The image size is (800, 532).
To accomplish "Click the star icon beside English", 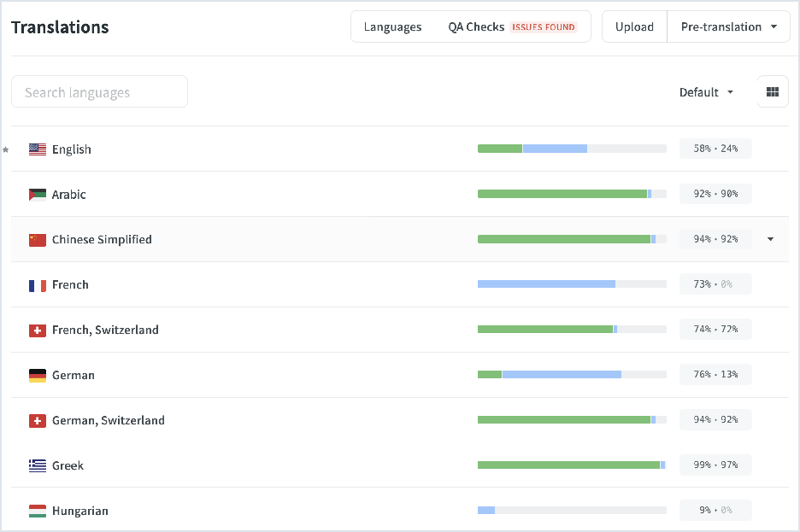I will click(x=6, y=149).
